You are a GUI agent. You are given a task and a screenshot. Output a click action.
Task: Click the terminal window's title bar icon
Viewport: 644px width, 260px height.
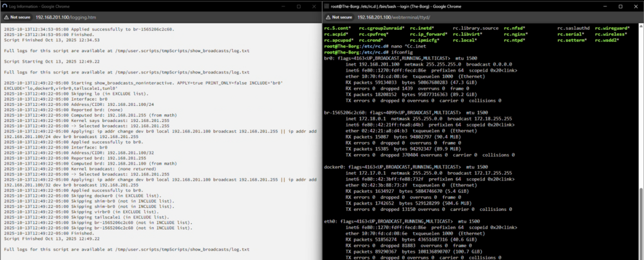click(327, 6)
